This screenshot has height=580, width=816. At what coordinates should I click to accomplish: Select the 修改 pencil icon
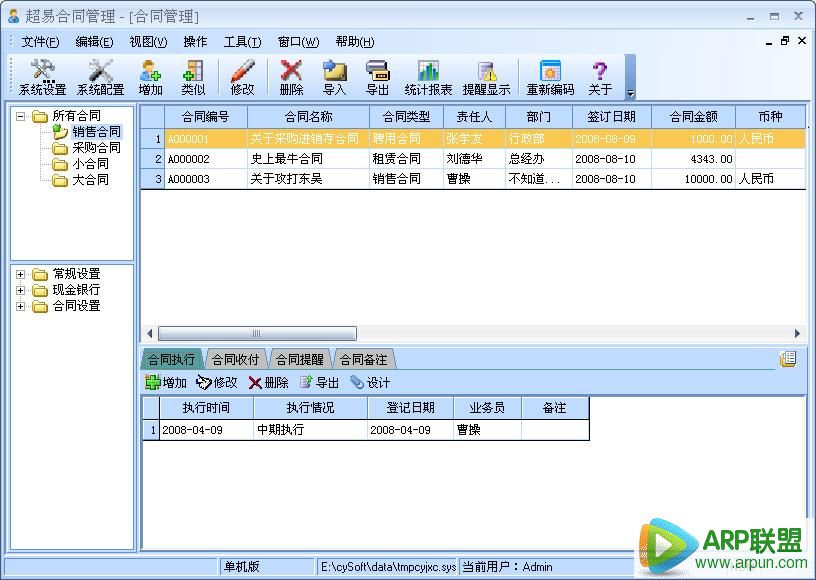(243, 75)
